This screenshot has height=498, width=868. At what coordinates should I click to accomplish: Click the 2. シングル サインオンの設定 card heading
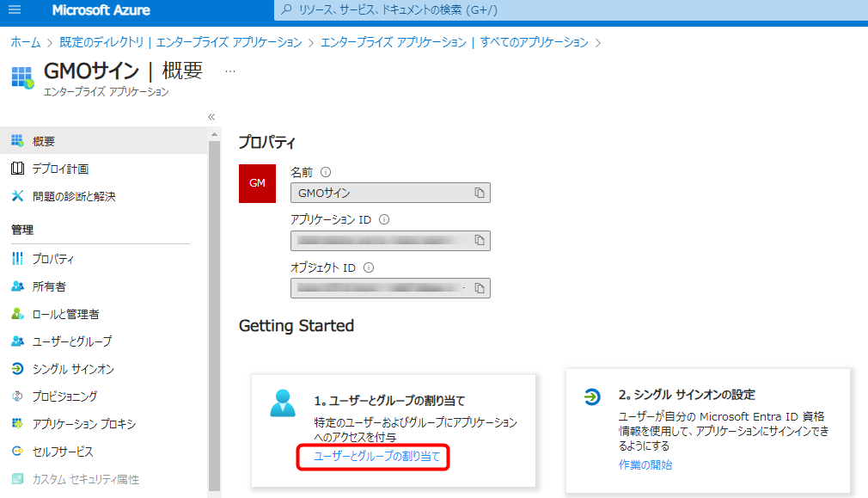(687, 395)
